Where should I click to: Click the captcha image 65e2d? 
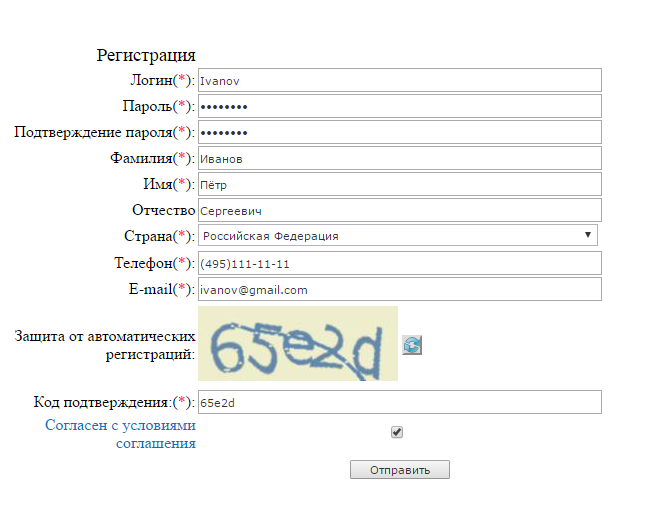pos(298,344)
